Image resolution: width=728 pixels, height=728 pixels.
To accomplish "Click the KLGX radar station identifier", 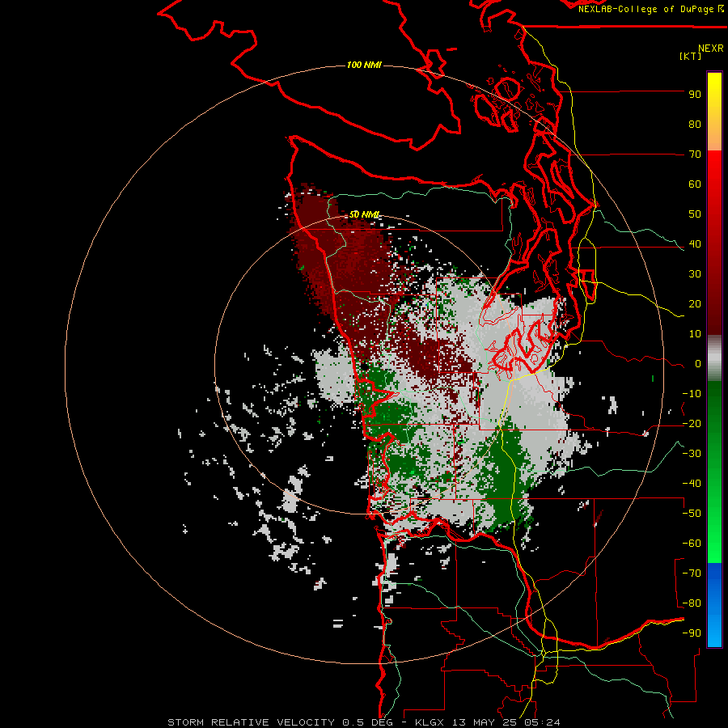I will (x=430, y=722).
